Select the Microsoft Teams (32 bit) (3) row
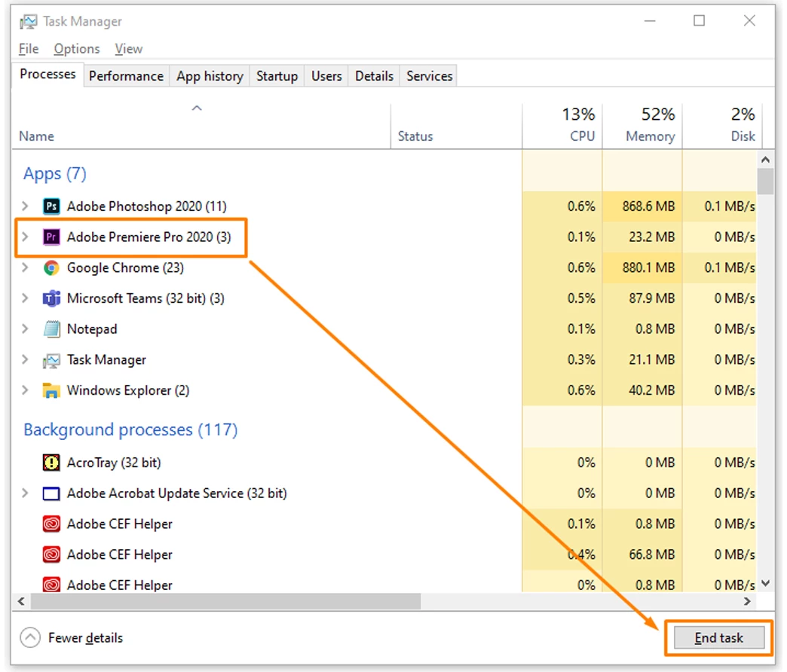 (x=385, y=298)
